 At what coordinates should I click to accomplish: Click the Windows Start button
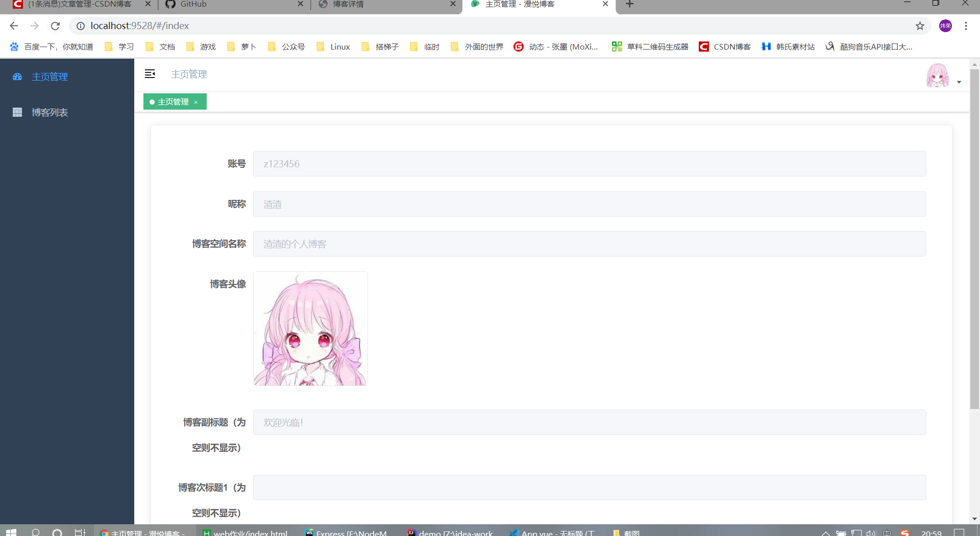tap(10, 531)
